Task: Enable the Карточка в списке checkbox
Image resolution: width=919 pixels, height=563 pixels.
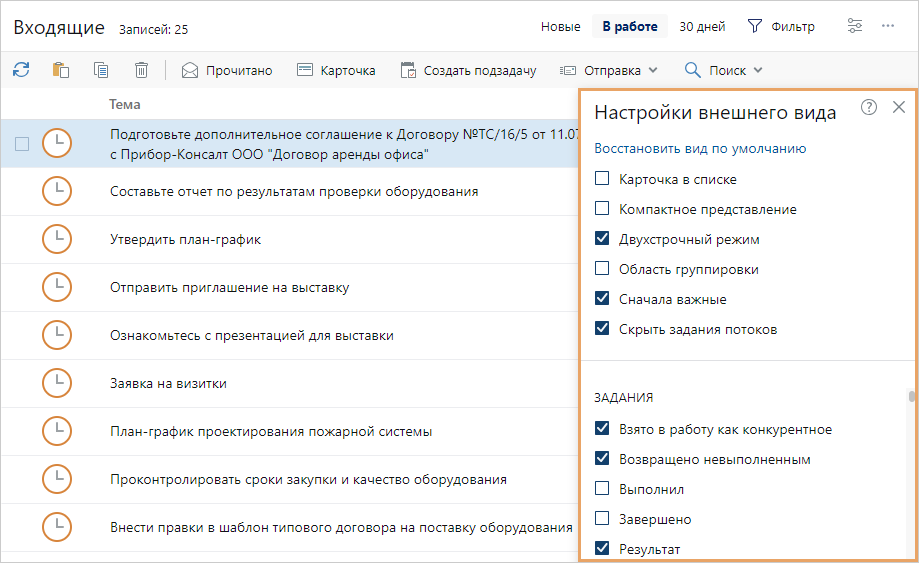Action: click(602, 180)
